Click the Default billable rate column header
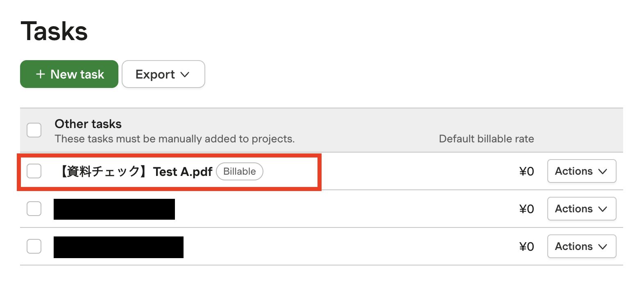The width and height of the screenshot is (644, 288). [486, 139]
